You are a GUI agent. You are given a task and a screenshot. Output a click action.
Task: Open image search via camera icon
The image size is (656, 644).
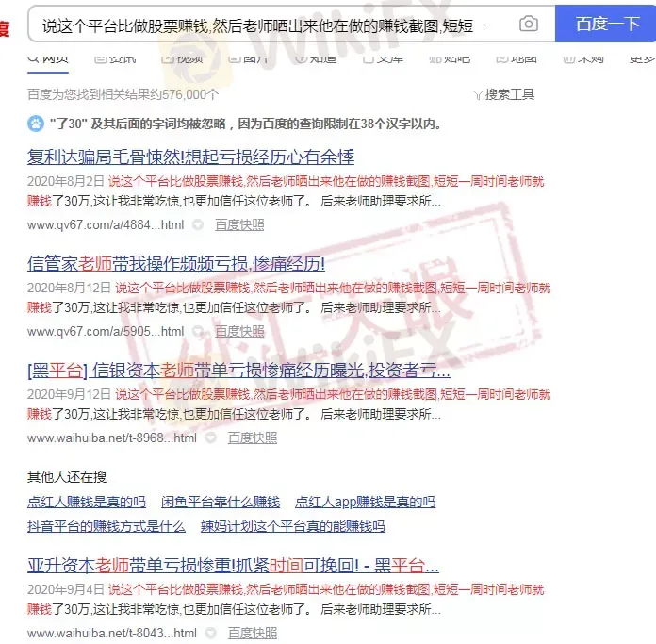[529, 24]
